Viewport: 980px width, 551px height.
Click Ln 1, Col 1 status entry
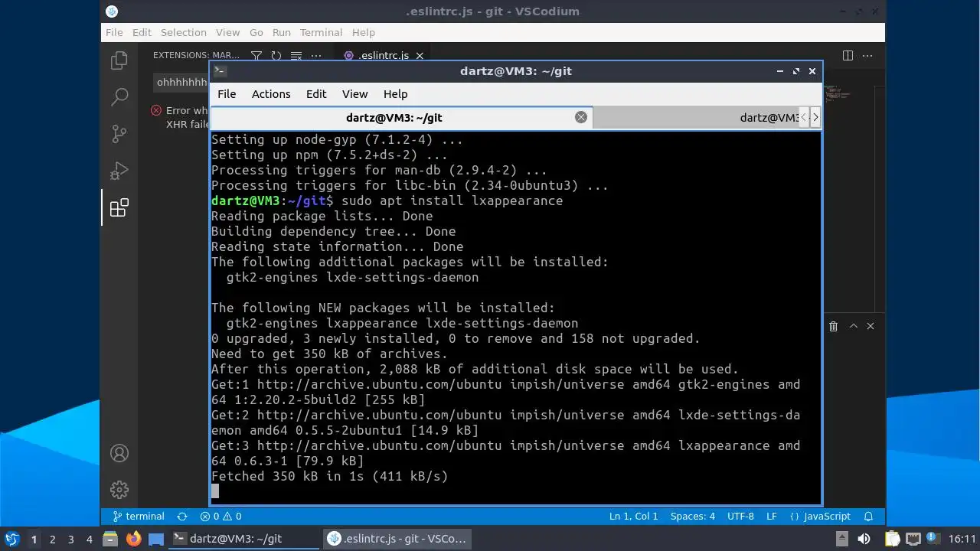633,517
